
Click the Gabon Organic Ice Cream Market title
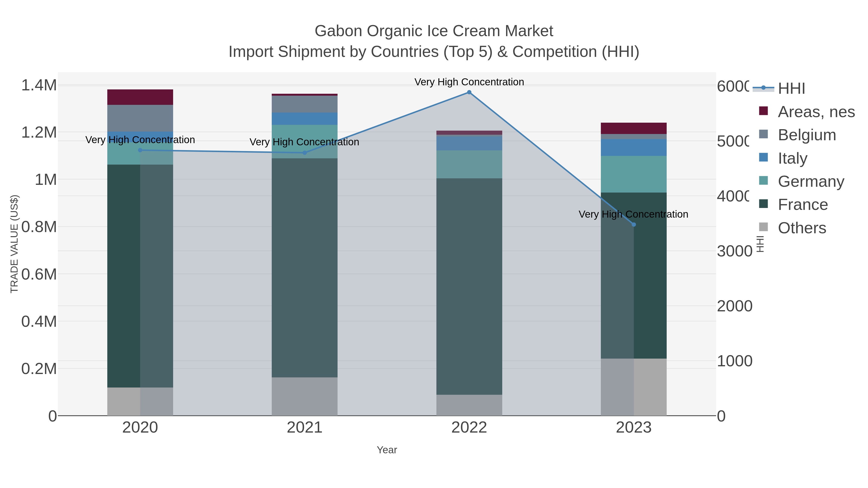point(434,31)
